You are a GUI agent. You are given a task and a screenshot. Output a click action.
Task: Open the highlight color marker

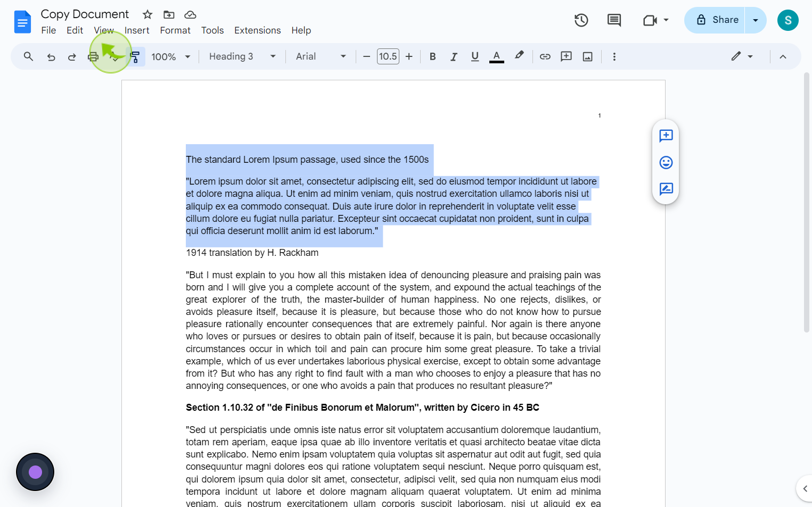519,55
